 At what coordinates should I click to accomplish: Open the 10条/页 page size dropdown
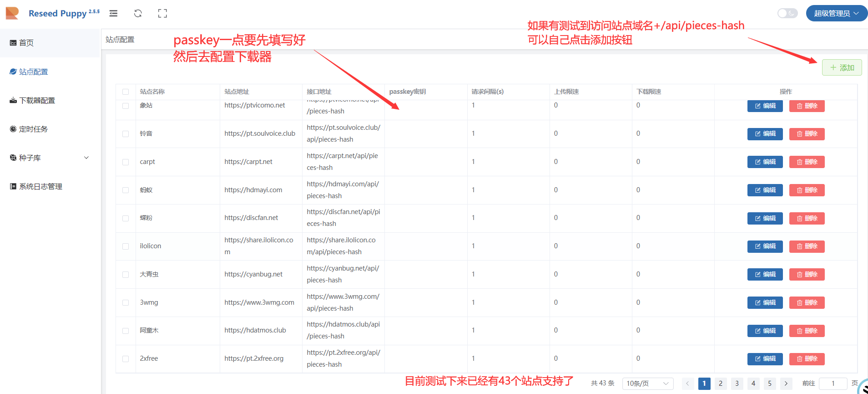pos(647,384)
